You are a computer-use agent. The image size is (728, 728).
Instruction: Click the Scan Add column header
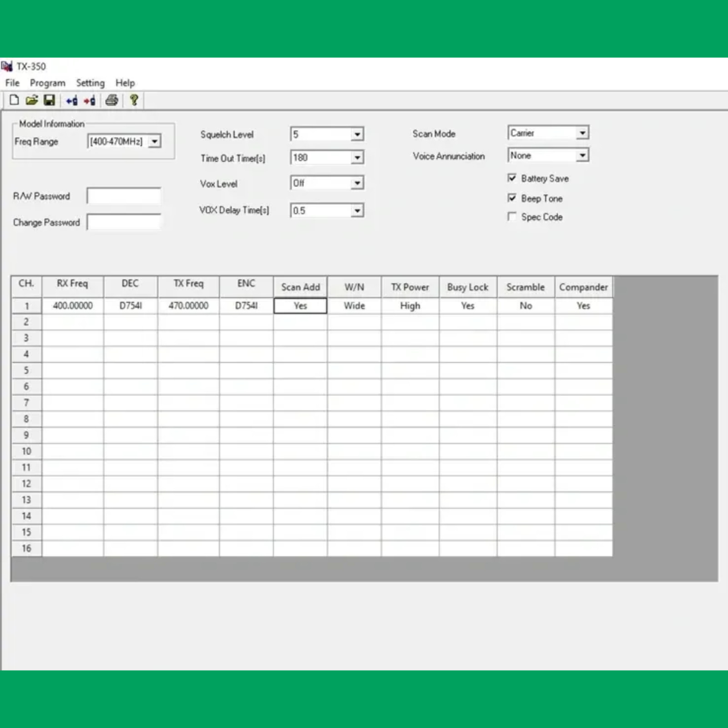click(x=300, y=287)
